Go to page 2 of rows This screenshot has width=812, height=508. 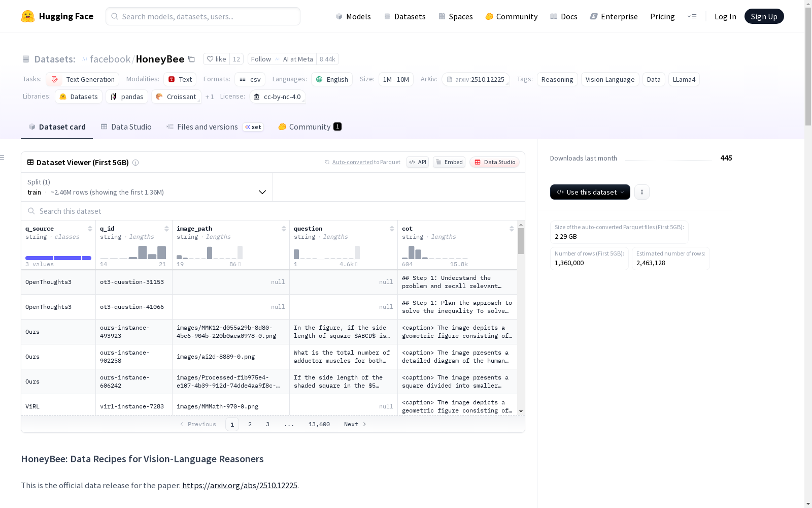coord(250,424)
